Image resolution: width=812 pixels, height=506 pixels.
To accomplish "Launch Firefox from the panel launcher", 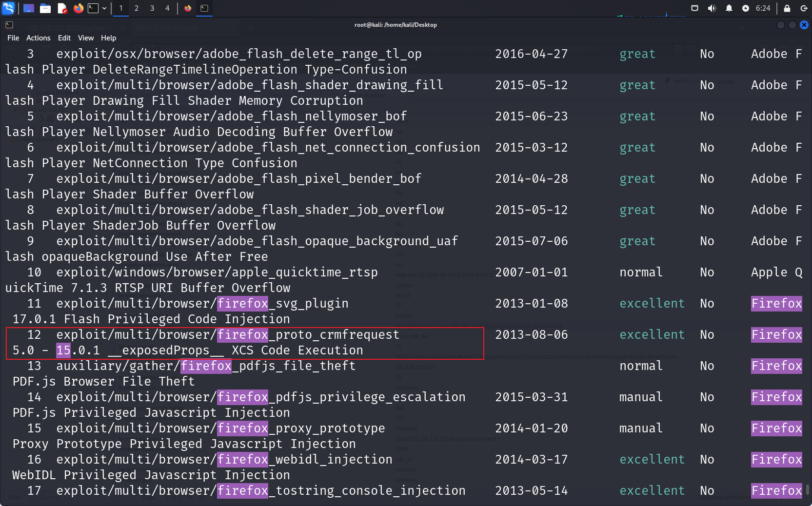I will pos(78,8).
